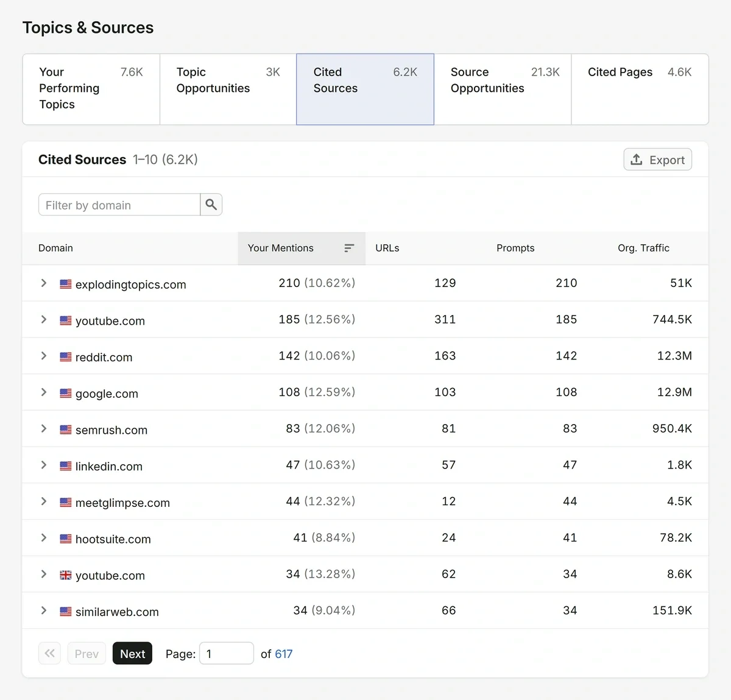Click the 311 URLs value
The image size is (731, 700).
pos(445,319)
